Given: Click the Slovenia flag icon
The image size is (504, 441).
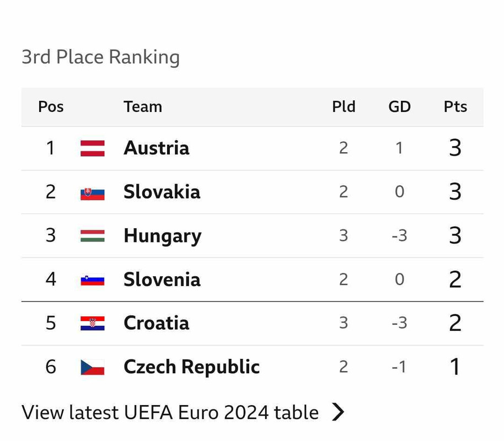Looking at the screenshot, I should click(92, 279).
